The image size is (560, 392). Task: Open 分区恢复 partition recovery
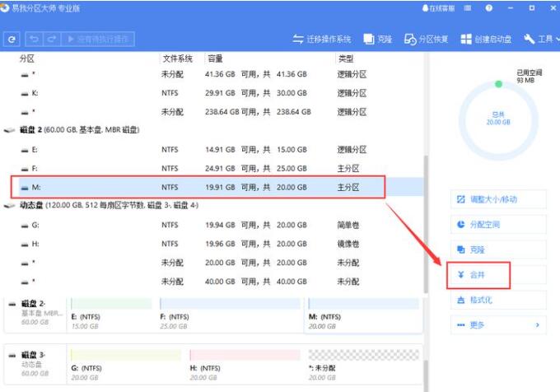426,40
